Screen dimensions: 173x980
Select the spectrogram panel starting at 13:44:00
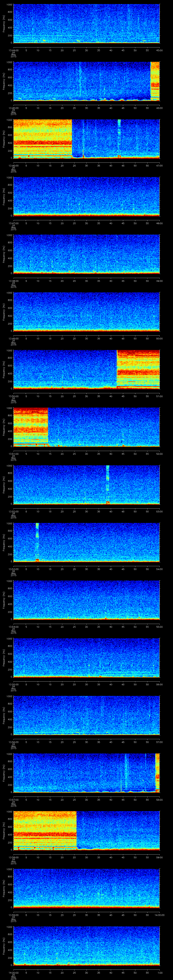tap(86, 24)
